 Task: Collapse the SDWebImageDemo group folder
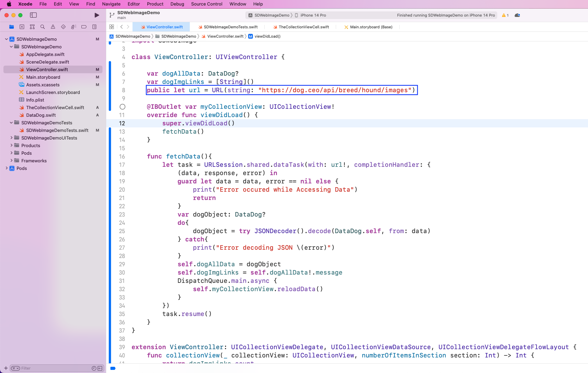coord(11,47)
